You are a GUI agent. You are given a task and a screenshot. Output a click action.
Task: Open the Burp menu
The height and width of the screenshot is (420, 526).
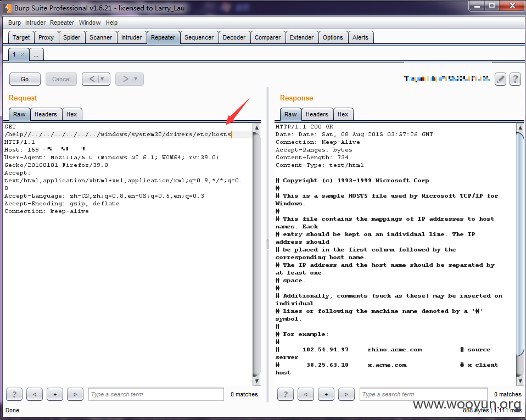click(x=14, y=23)
